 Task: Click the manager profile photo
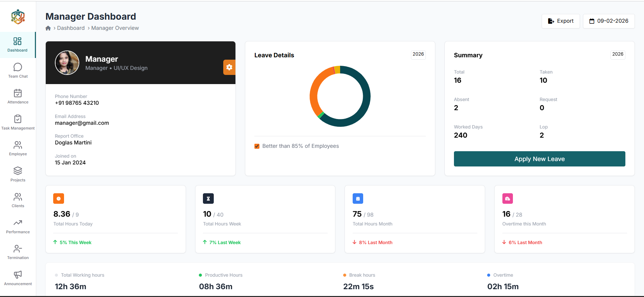67,63
